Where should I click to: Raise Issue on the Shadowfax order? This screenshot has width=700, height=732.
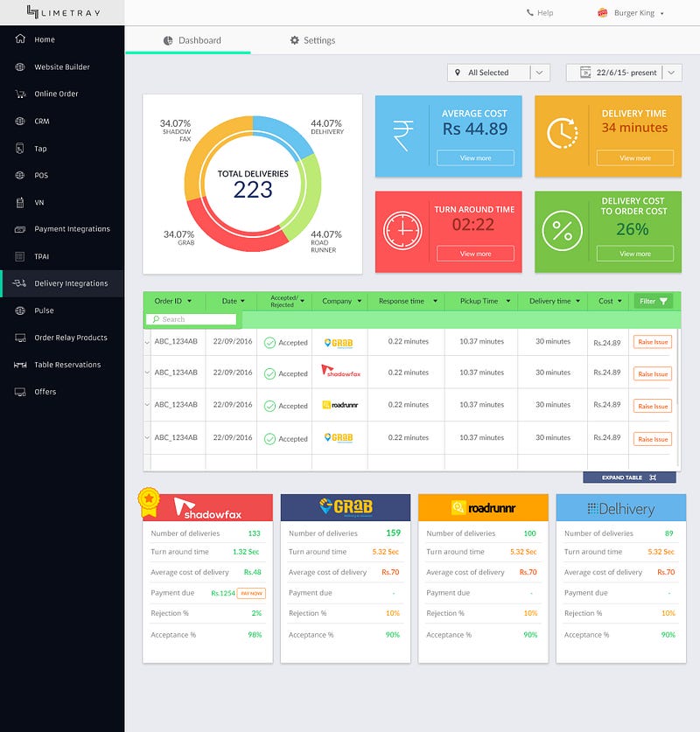click(653, 374)
